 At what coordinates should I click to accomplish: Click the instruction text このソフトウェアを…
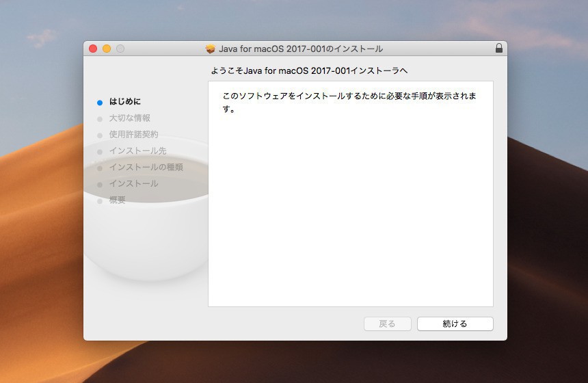[x=349, y=103]
